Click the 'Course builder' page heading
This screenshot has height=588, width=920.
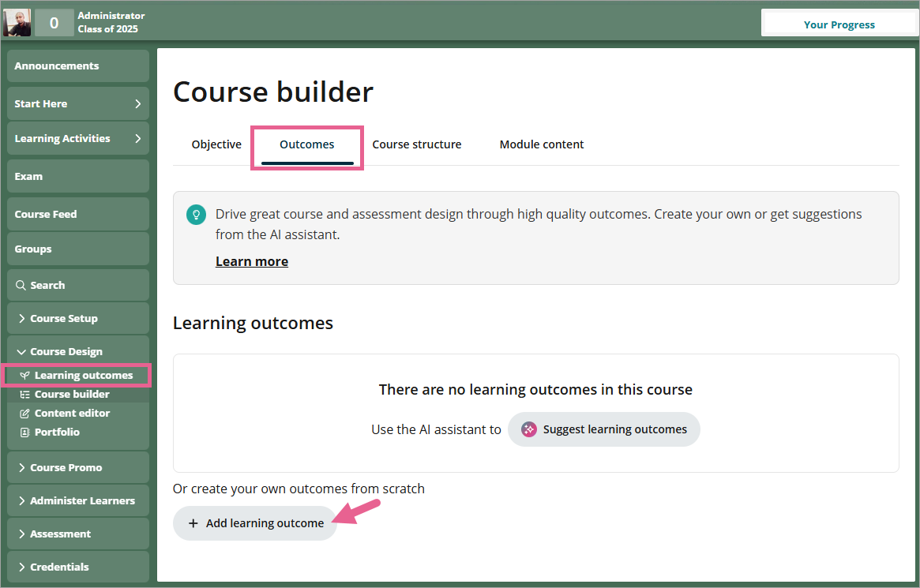click(272, 92)
